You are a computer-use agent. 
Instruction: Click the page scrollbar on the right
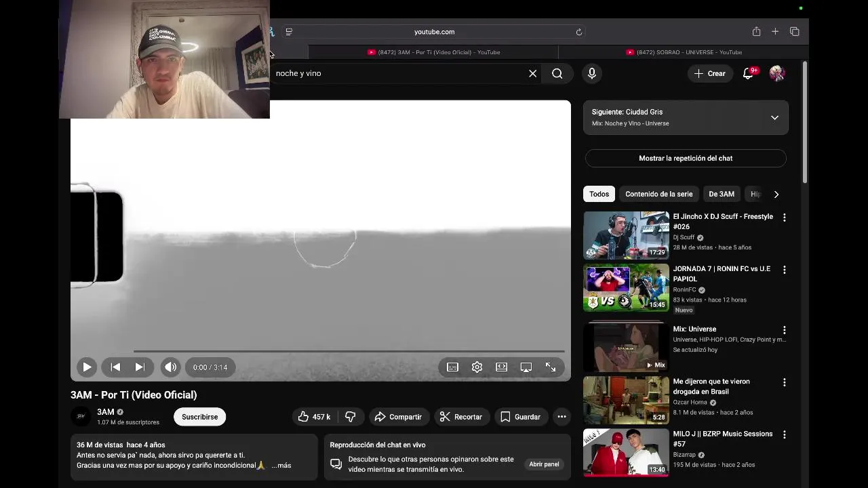[804, 122]
